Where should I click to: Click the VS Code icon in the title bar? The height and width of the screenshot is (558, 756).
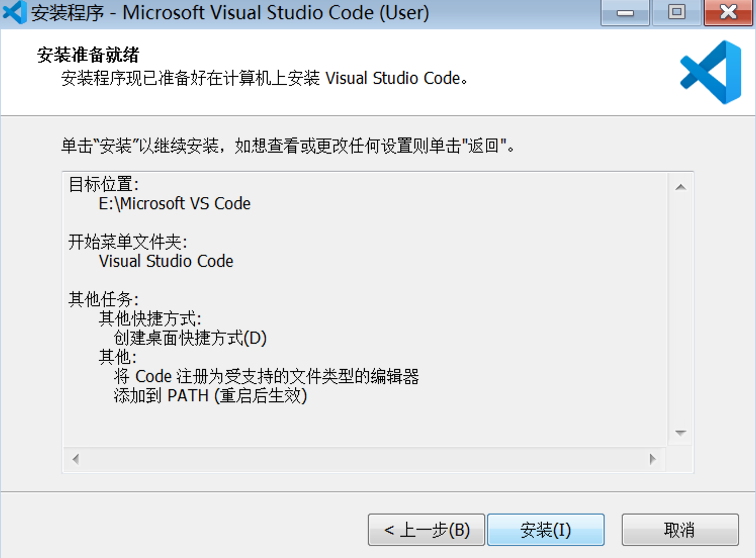click(x=14, y=12)
